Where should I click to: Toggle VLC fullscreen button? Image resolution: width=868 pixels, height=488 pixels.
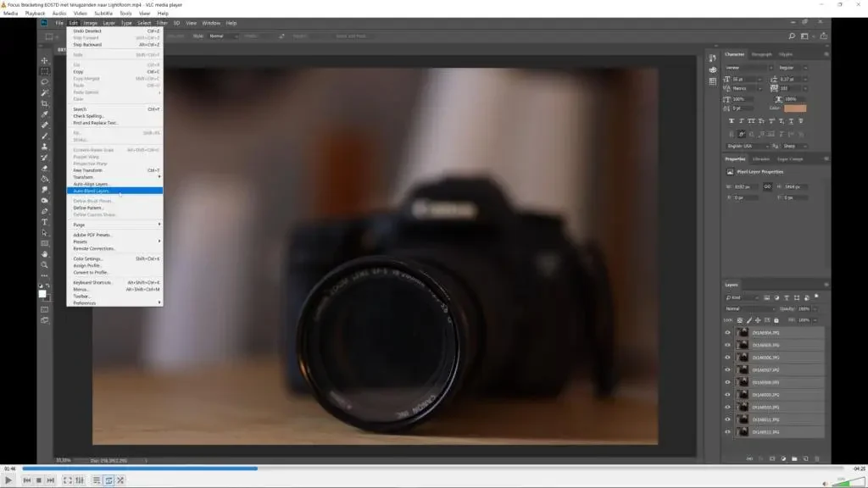(x=68, y=480)
